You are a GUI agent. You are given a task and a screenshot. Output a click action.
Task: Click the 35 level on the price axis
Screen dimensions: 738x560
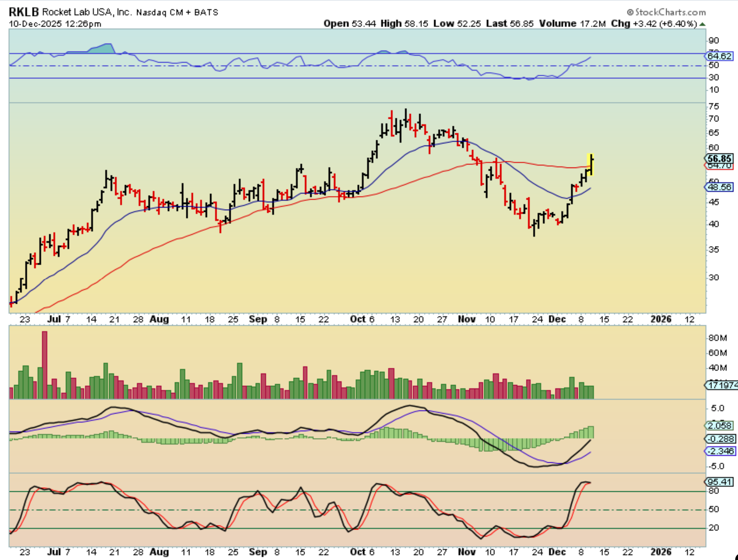click(x=713, y=250)
